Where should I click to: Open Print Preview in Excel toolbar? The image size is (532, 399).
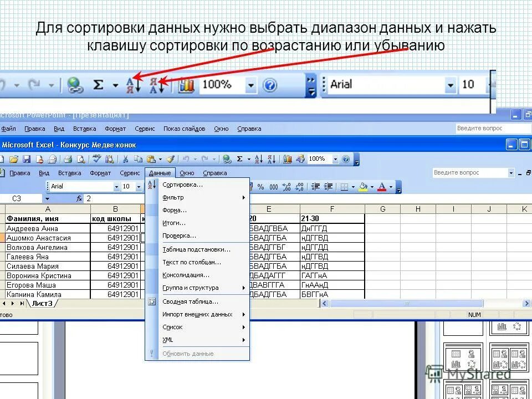pos(81,159)
